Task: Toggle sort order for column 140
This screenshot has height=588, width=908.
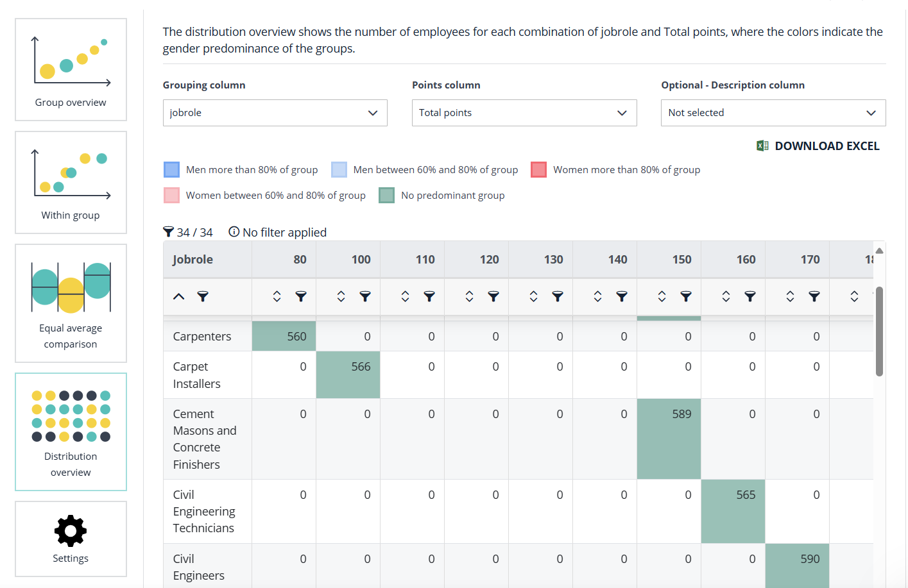Action: pos(597,296)
